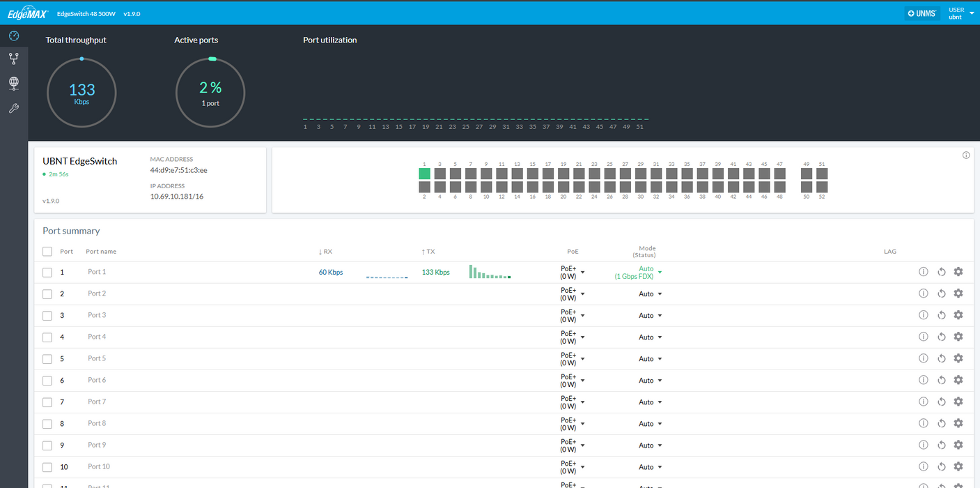Click refresh icon in Port 3 row
Screen dimensions: 980x488
pos(941,316)
